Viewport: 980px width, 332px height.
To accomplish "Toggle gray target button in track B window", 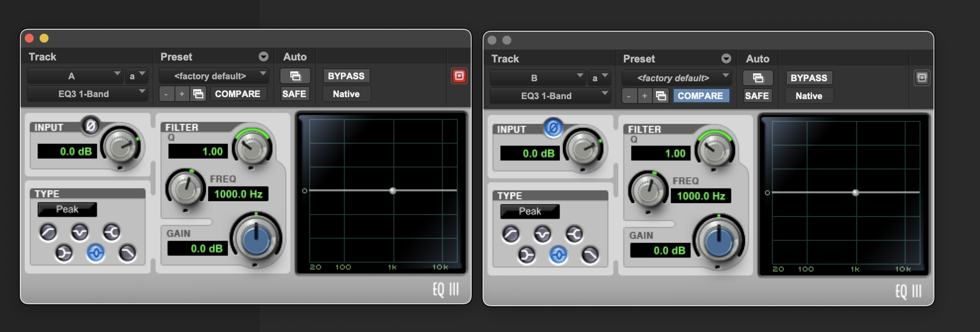I will [922, 78].
